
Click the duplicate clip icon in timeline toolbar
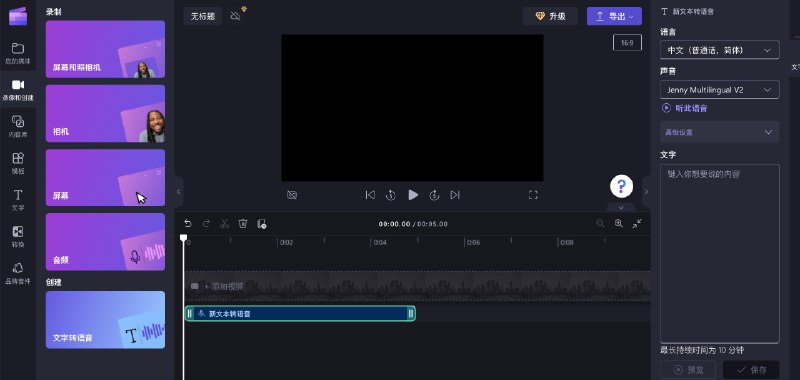pos(262,223)
